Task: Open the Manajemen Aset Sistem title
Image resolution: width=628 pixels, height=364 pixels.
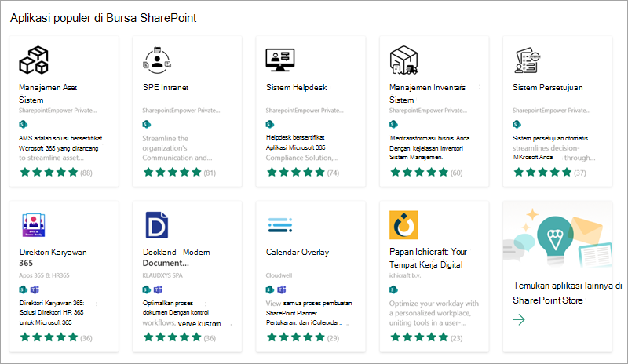Action: pyautogui.click(x=48, y=93)
